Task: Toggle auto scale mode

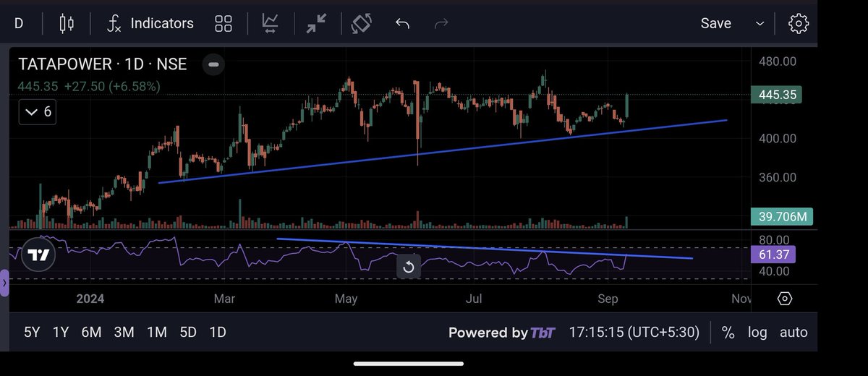Action: (x=793, y=333)
